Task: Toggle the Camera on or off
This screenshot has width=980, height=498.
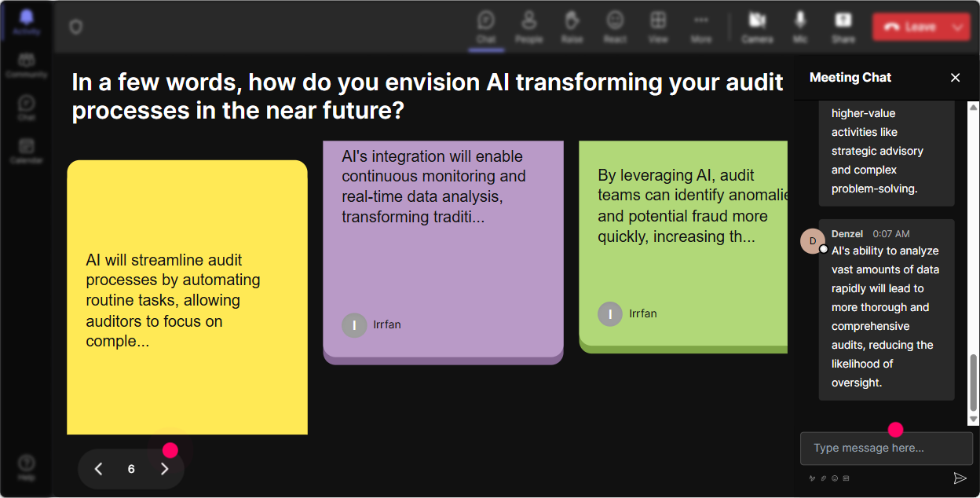Action: 757,27
